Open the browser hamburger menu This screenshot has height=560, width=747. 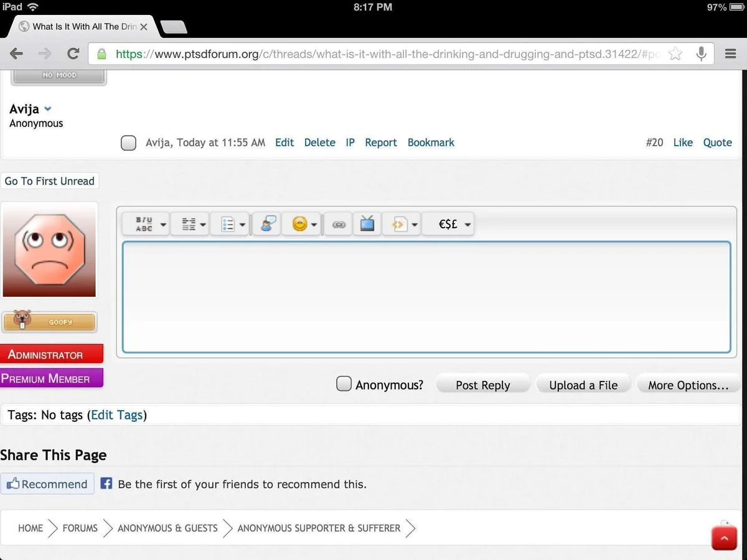[x=731, y=54]
